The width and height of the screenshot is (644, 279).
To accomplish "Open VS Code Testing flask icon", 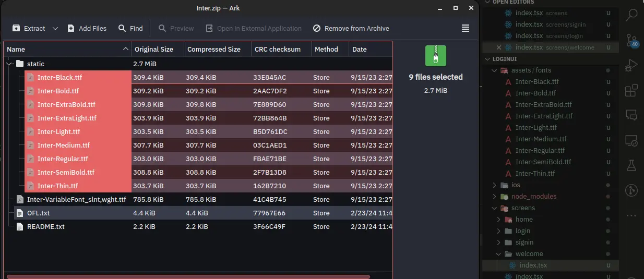I will pos(631,165).
